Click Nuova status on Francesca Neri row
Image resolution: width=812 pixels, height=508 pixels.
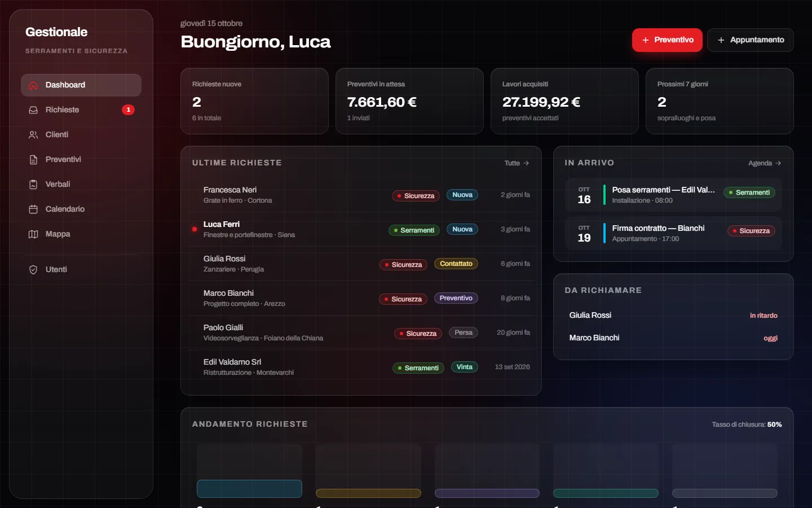click(x=462, y=195)
